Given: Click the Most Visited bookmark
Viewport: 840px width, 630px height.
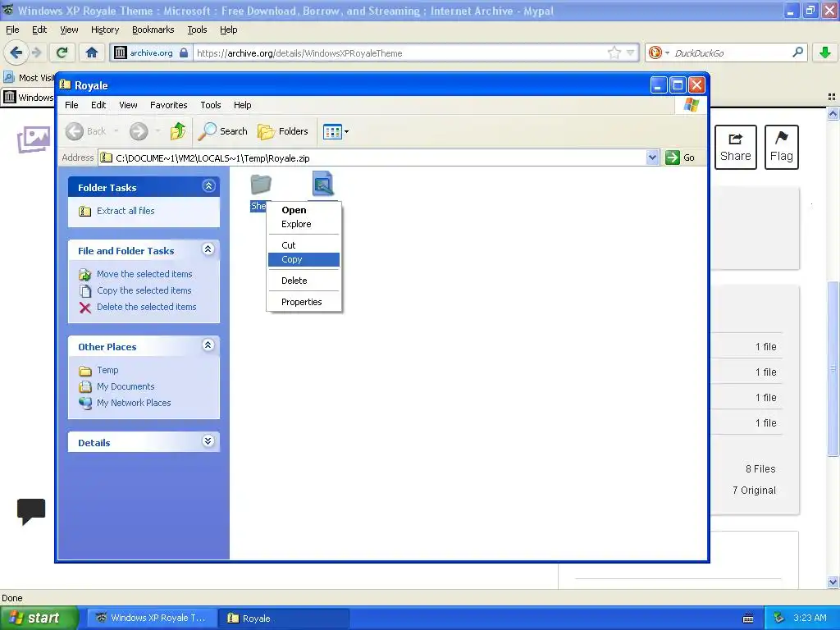Looking at the screenshot, I should tap(29, 78).
